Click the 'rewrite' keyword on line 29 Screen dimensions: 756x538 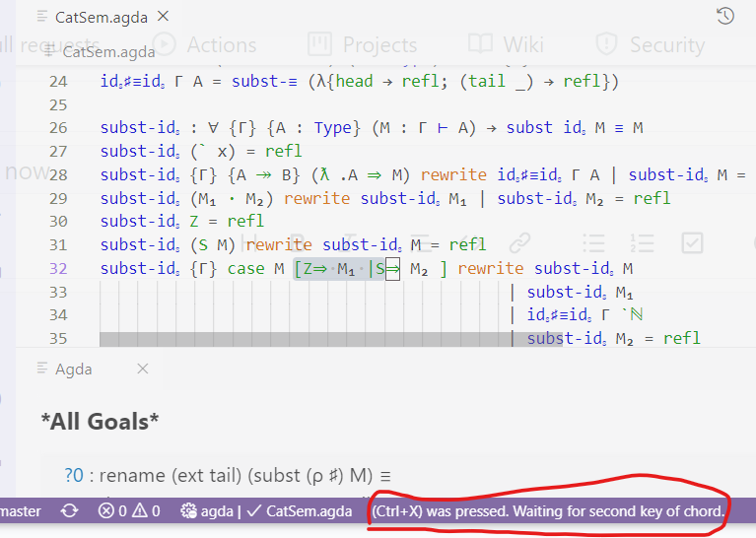tap(316, 198)
